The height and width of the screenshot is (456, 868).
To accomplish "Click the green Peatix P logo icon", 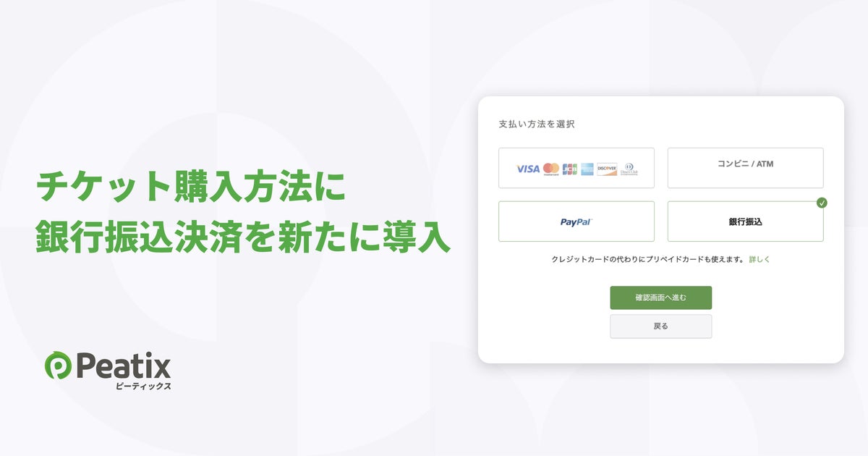I will pyautogui.click(x=58, y=366).
